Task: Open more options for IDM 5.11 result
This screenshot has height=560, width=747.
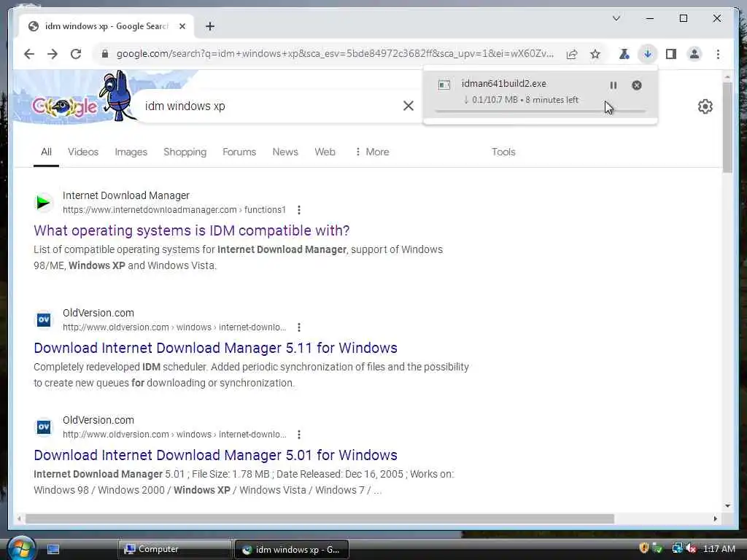Action: (298, 327)
